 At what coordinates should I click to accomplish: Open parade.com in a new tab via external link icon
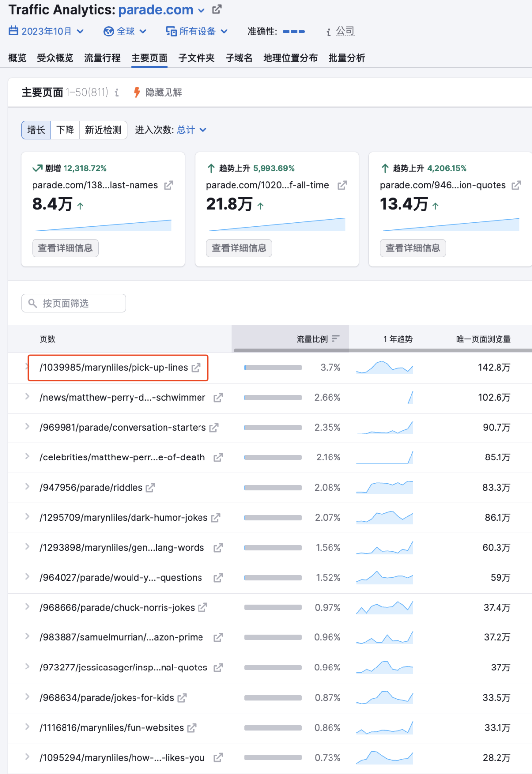tap(217, 9)
